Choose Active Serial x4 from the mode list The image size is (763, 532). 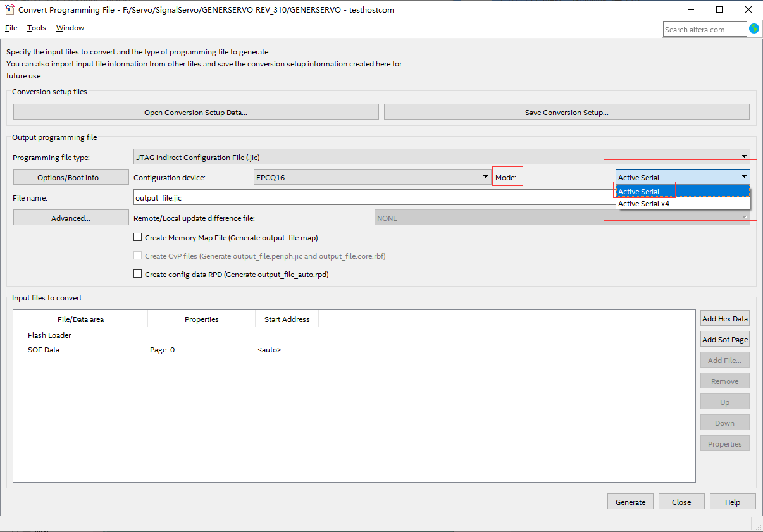coord(683,204)
